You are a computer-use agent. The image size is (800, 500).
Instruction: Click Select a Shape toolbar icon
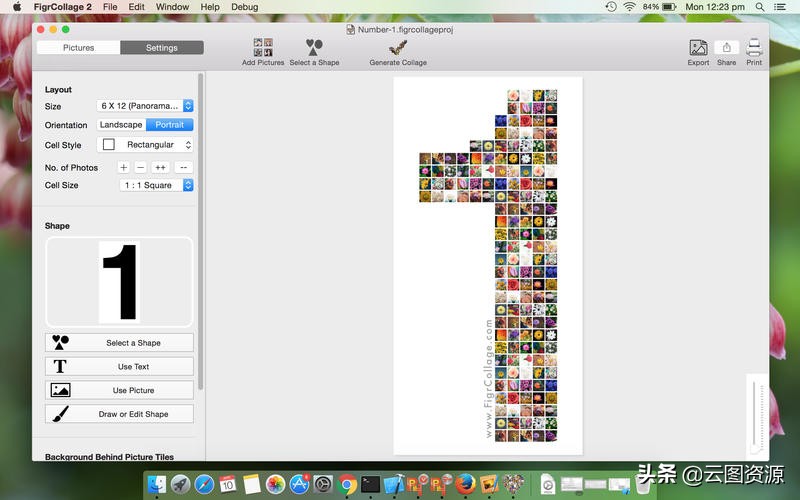314,47
